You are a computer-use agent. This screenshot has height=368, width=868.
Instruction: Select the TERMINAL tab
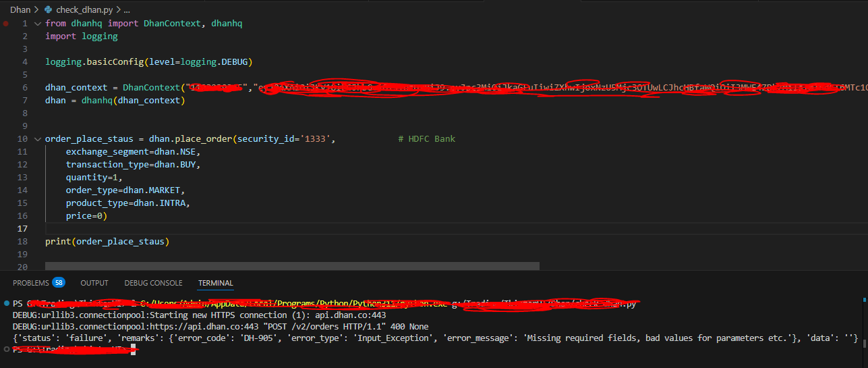click(215, 283)
